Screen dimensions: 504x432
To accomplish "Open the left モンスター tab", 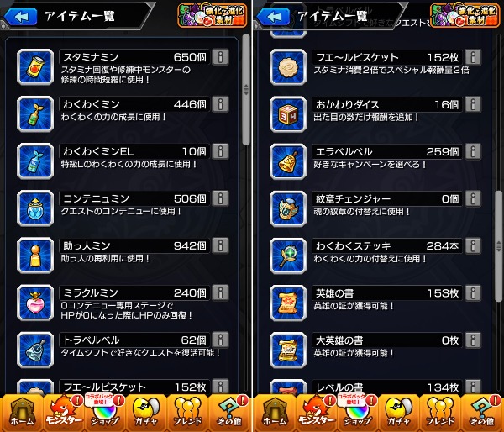I will pyautogui.click(x=63, y=413).
